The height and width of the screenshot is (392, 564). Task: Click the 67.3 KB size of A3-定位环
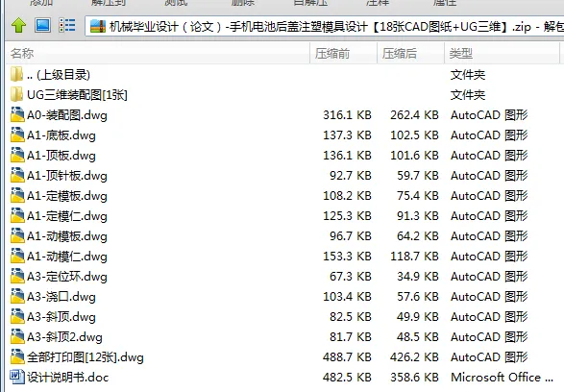click(351, 276)
